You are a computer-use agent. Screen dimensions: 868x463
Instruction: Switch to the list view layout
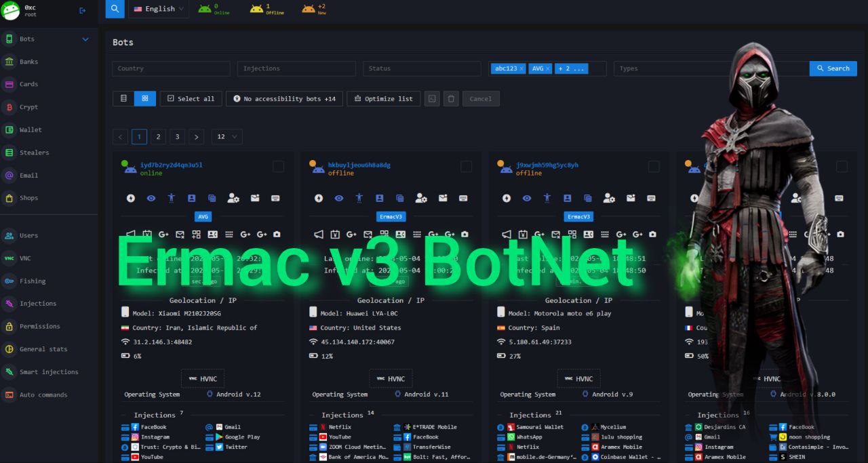pyautogui.click(x=123, y=98)
